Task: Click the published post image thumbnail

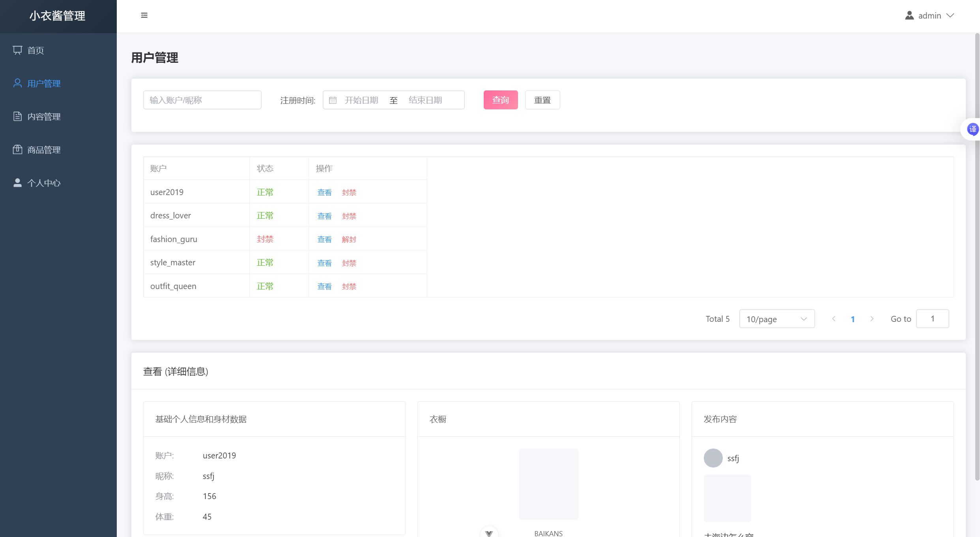Action: pyautogui.click(x=728, y=498)
